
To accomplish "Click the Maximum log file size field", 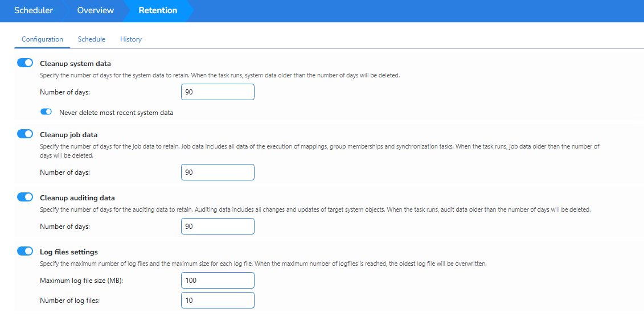I will (x=218, y=281).
